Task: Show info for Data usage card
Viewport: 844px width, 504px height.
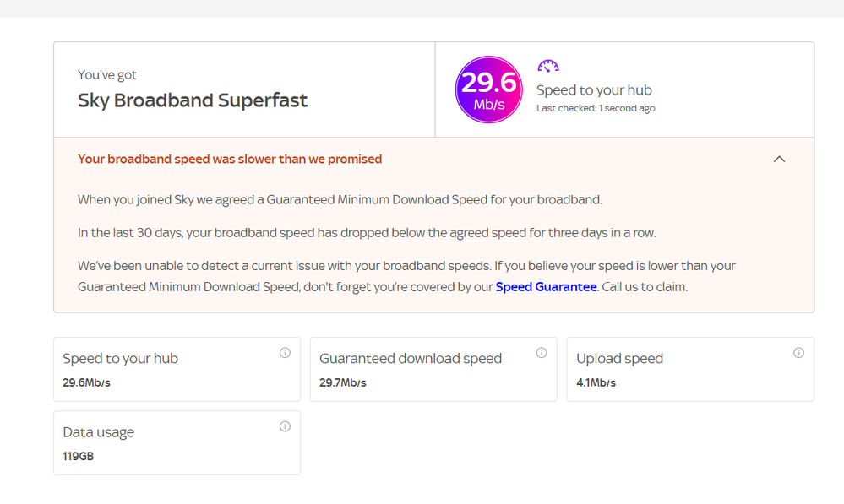Action: (x=285, y=426)
